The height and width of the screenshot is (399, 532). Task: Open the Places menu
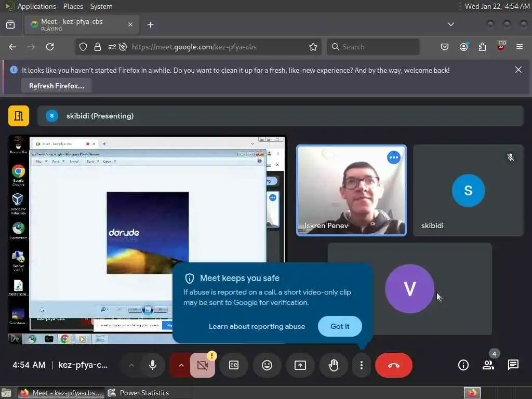tap(73, 6)
